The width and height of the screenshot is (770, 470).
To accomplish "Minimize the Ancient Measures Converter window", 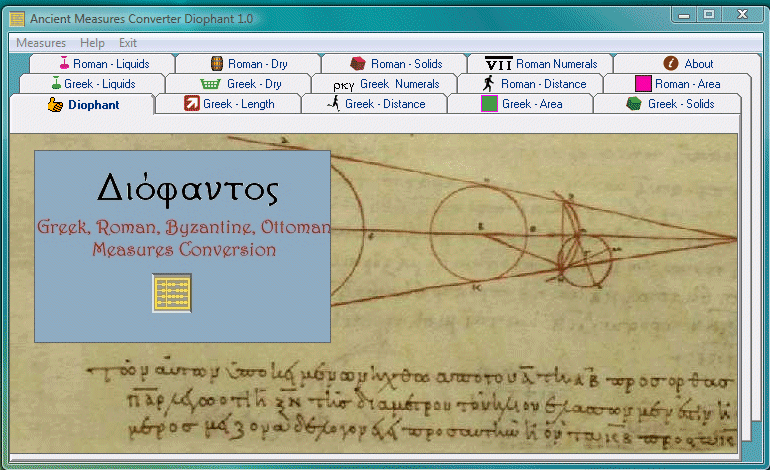I will (x=684, y=15).
